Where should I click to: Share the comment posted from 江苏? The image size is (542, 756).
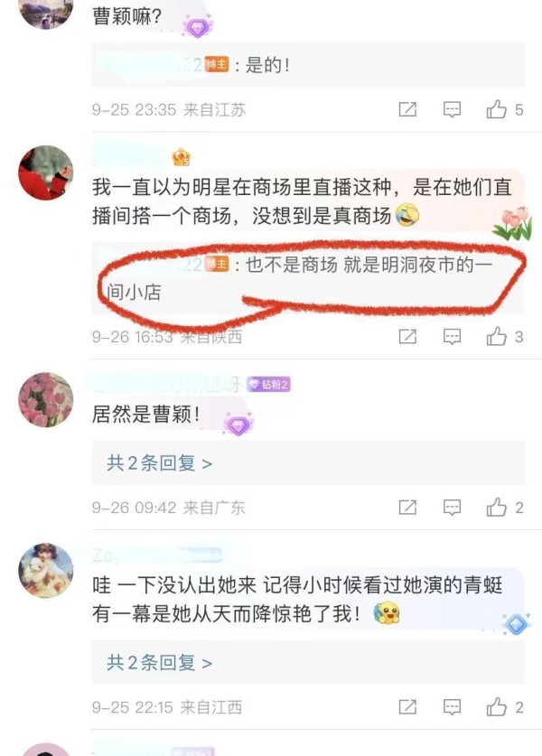407,109
